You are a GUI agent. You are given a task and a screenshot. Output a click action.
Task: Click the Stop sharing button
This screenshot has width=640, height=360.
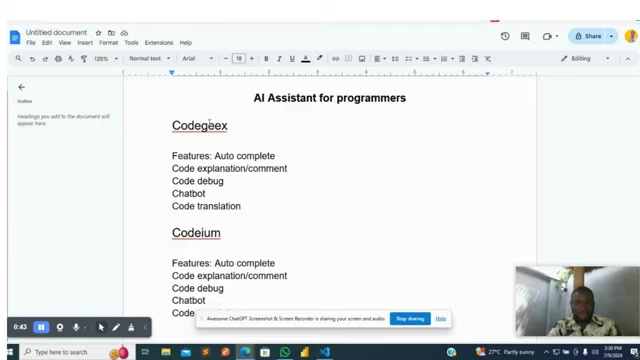click(x=410, y=318)
